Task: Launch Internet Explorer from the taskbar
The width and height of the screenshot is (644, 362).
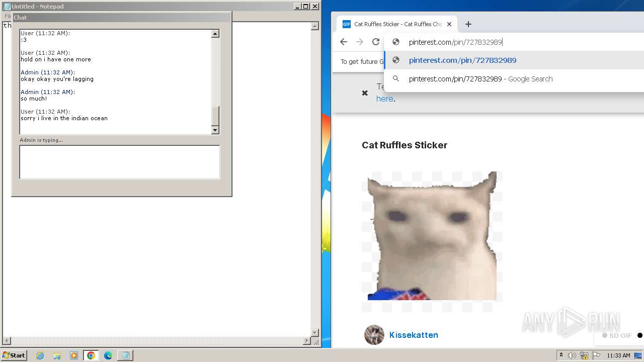Action: tap(40, 355)
